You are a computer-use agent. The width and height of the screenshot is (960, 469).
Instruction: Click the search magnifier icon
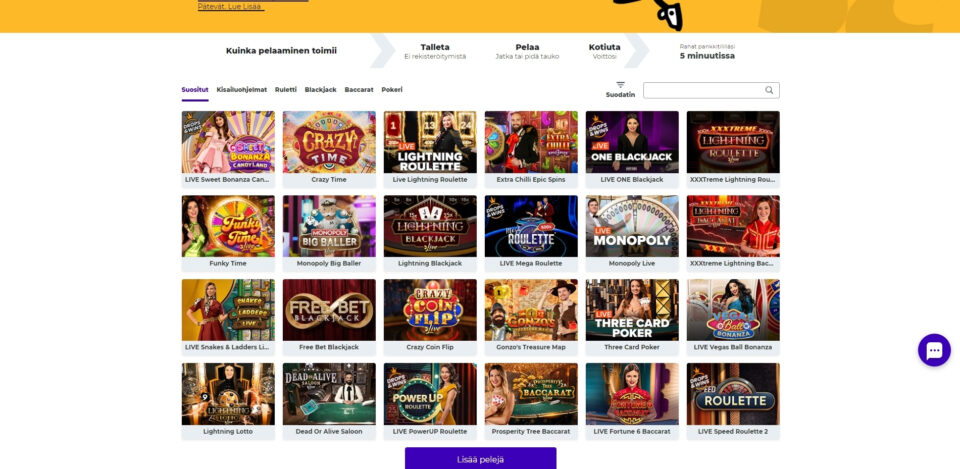(769, 90)
